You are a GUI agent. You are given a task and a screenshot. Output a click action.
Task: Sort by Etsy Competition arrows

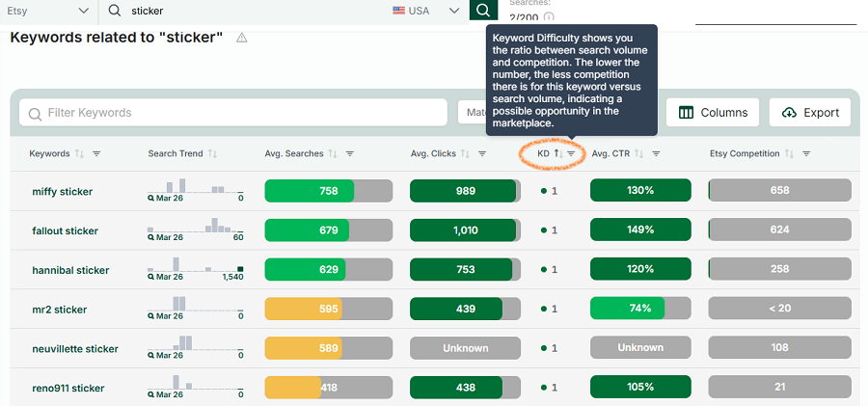(x=789, y=153)
